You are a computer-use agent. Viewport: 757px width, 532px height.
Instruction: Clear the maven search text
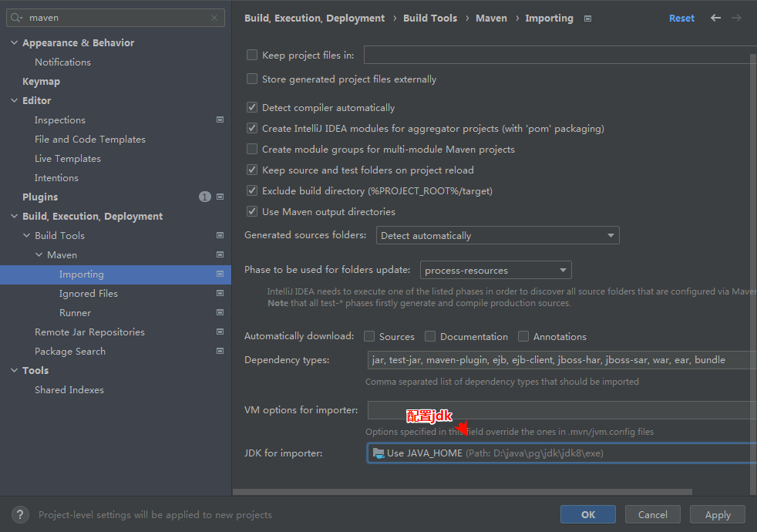coord(214,18)
